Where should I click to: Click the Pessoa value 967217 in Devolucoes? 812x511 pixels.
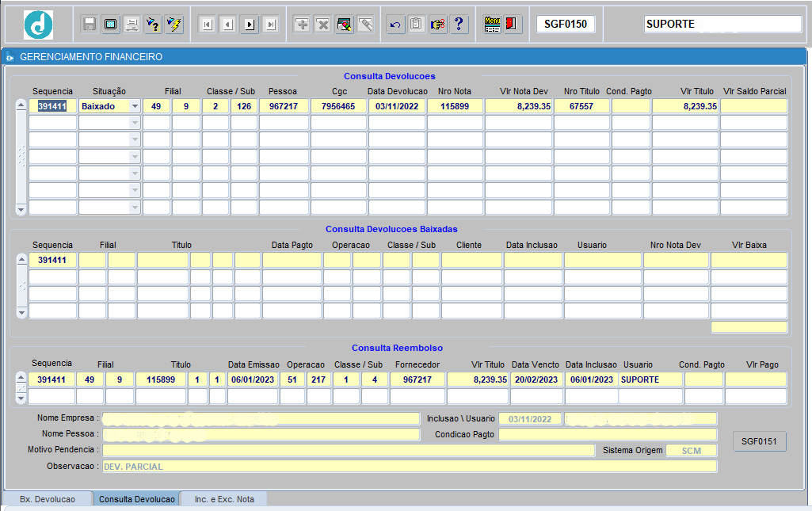click(x=284, y=106)
